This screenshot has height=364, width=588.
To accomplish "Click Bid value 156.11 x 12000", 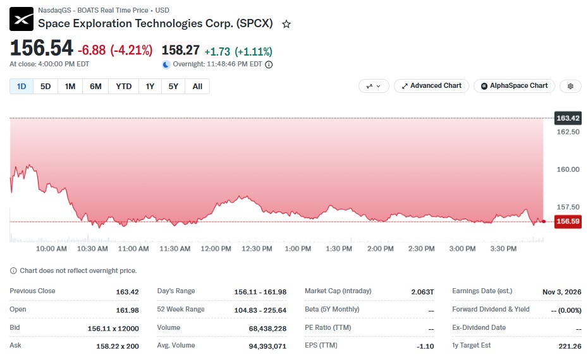I will [113, 329].
